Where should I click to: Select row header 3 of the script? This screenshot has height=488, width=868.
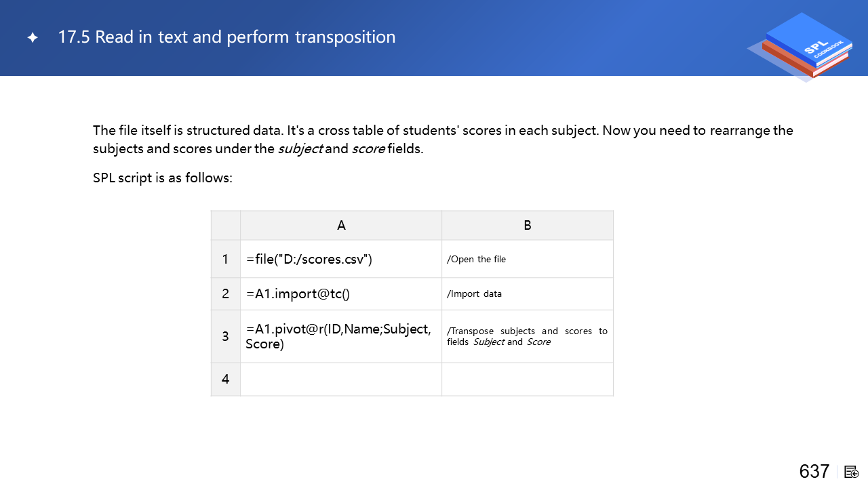click(x=226, y=336)
